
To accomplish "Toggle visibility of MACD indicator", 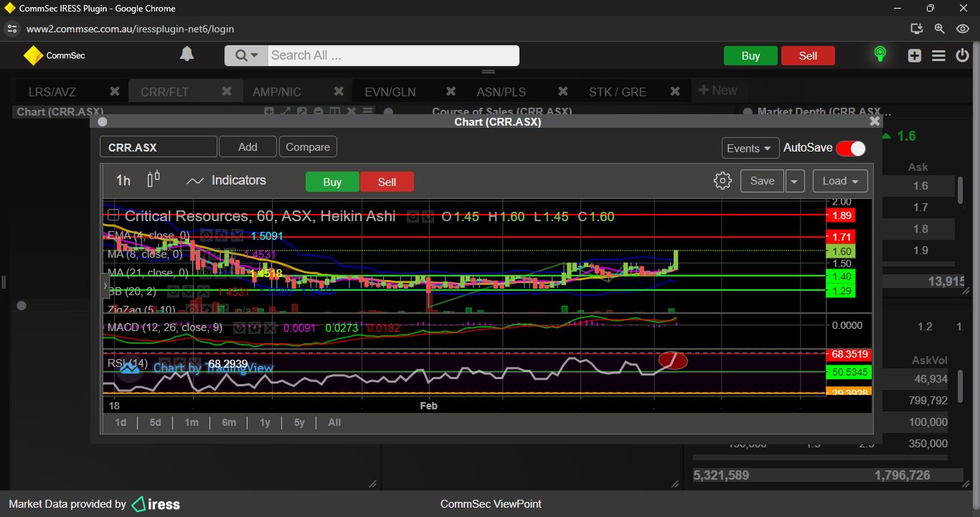I will click(239, 328).
